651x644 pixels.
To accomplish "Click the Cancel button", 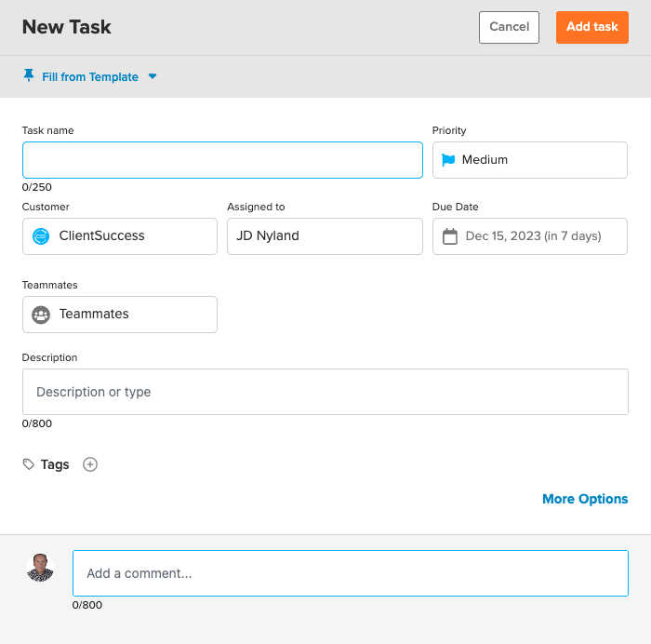I will 509,27.
